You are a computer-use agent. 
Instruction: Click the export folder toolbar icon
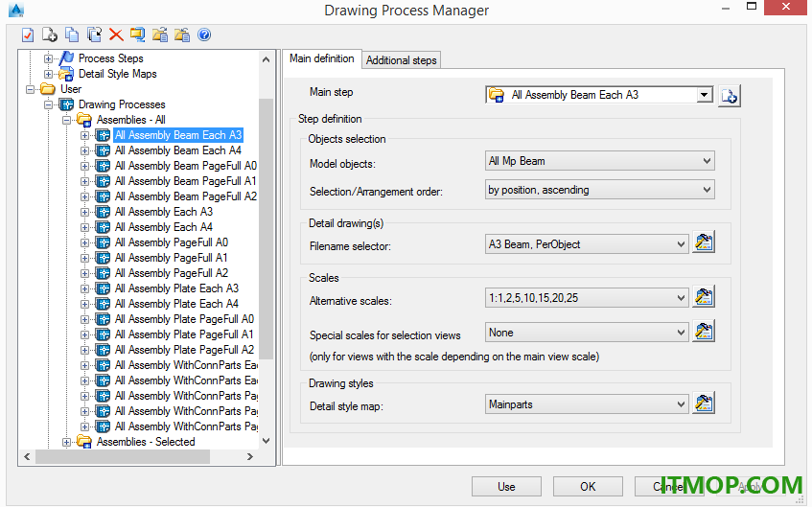coord(160,35)
